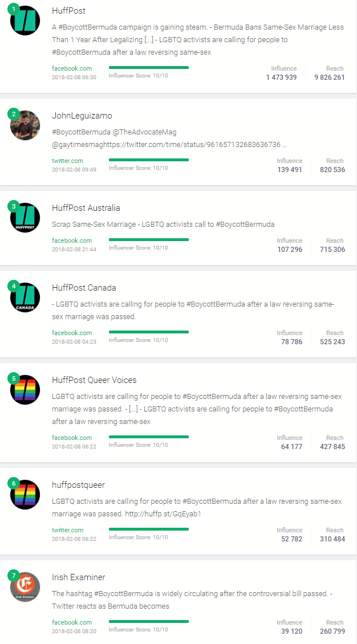Click the huffpostqueer rainbow logo avatar
Image resolution: width=357 pixels, height=644 pixels.
pos(25,495)
